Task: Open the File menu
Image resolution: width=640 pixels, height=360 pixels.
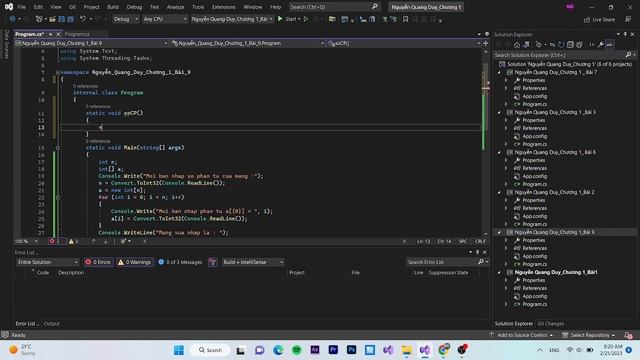Action: click(x=22, y=7)
